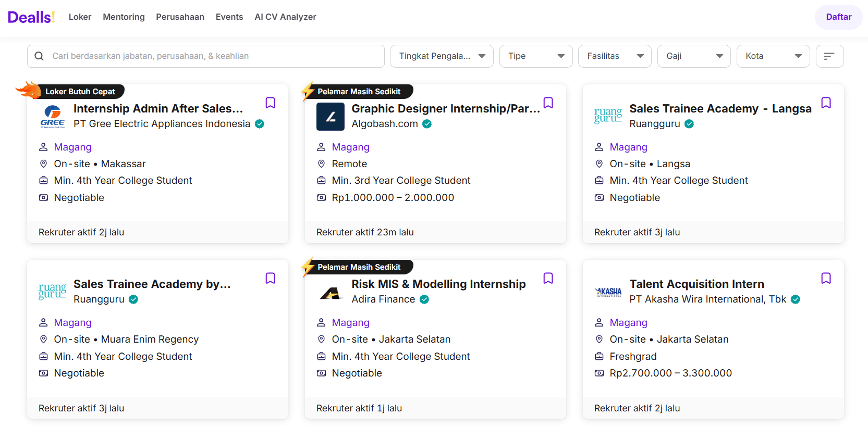Open Talent Acquisition Intern job title
The image size is (868, 427).
pos(696,284)
